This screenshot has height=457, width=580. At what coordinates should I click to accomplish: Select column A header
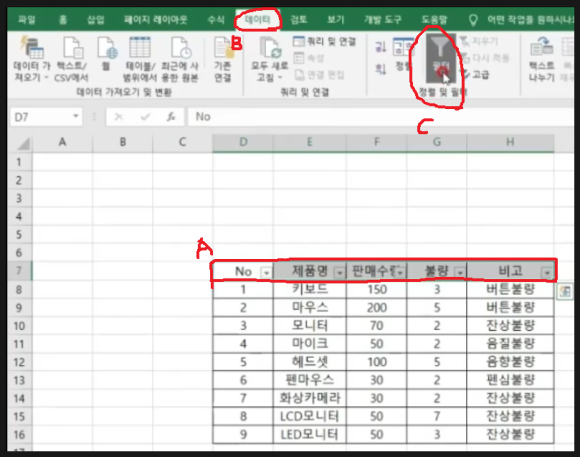62,142
